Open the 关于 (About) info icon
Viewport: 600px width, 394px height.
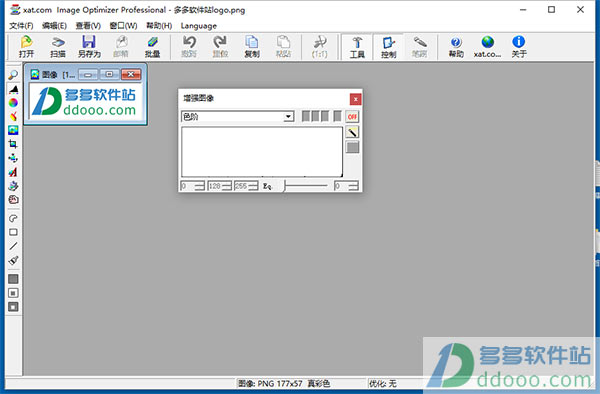coord(519,46)
